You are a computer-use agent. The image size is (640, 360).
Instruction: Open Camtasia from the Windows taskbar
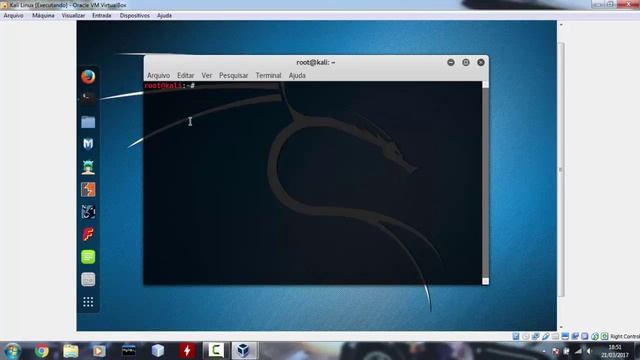tap(216, 351)
